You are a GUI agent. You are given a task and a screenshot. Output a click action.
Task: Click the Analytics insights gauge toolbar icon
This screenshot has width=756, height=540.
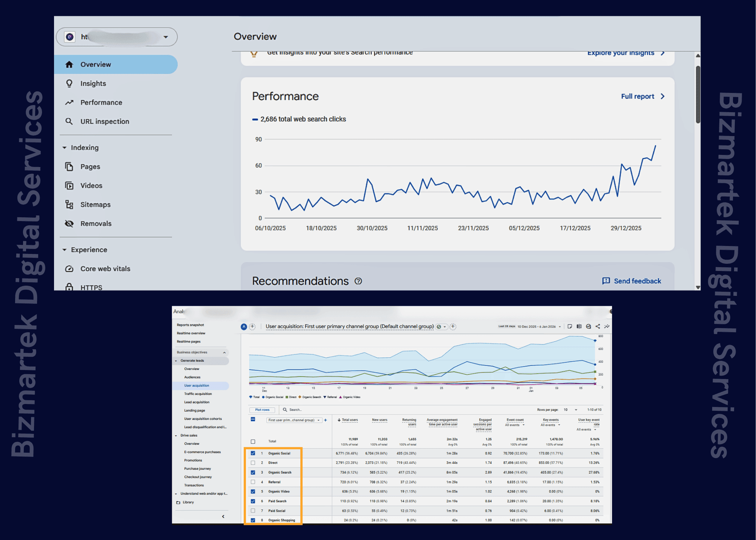point(589,326)
